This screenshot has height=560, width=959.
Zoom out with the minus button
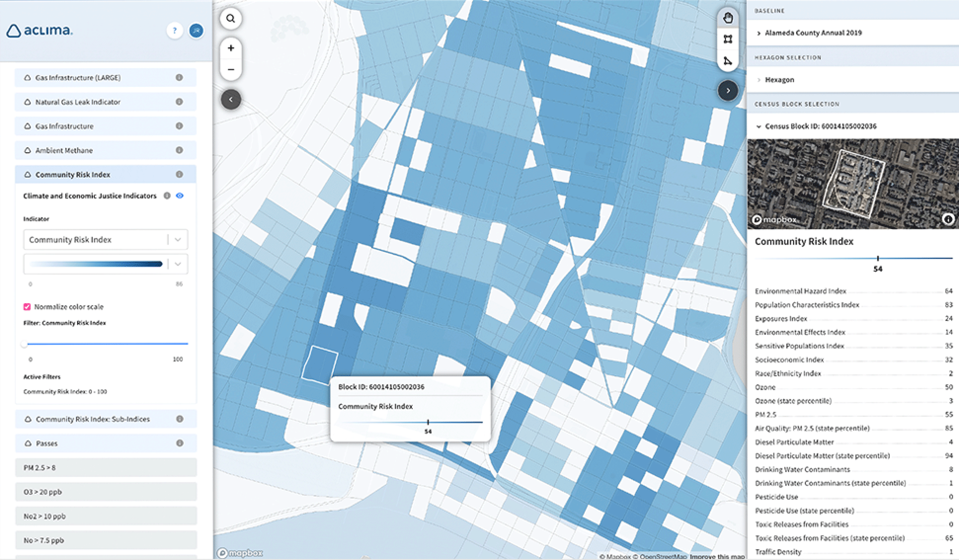pos(231,70)
